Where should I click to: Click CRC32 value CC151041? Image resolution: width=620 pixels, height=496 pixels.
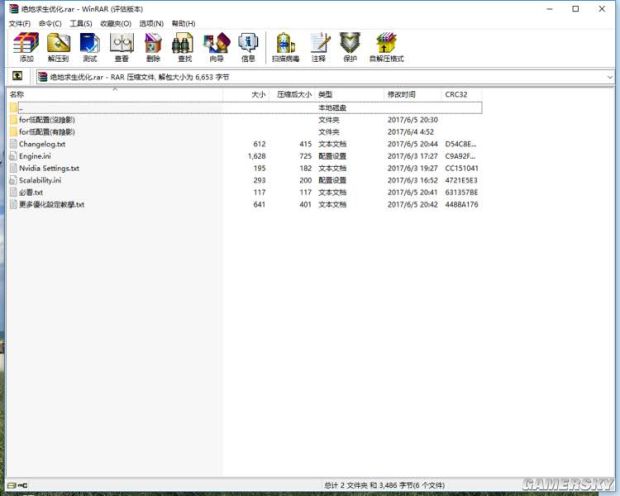461,168
